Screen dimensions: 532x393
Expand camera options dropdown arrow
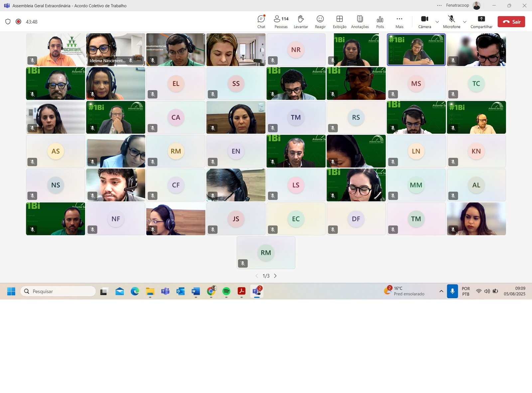(437, 22)
